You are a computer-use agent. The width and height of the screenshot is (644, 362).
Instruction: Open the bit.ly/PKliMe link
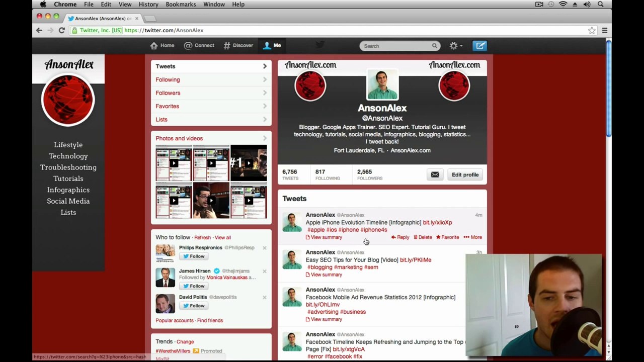pos(416,260)
